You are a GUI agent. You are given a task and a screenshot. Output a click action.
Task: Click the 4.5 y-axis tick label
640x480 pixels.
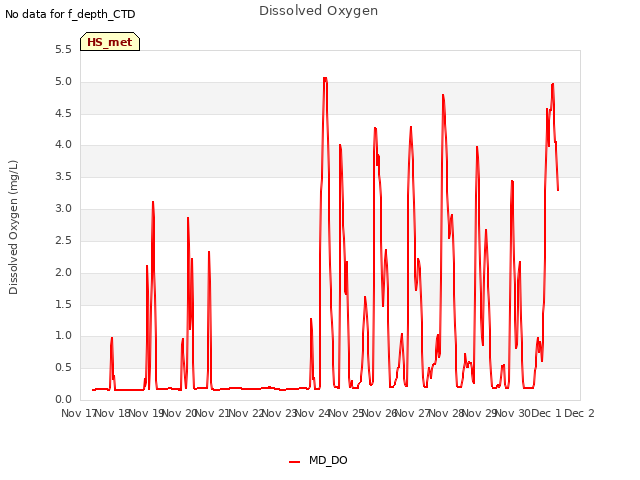click(x=63, y=113)
